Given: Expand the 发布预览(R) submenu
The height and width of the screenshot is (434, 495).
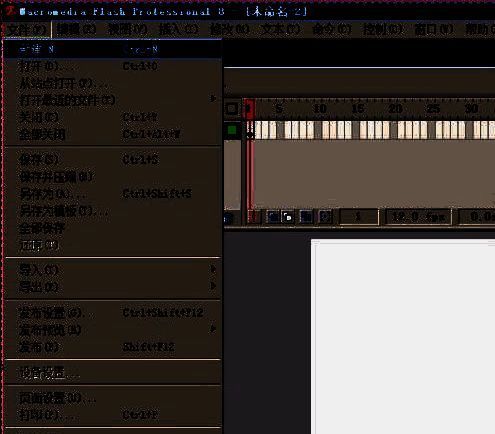Looking at the screenshot, I should (x=113, y=330).
